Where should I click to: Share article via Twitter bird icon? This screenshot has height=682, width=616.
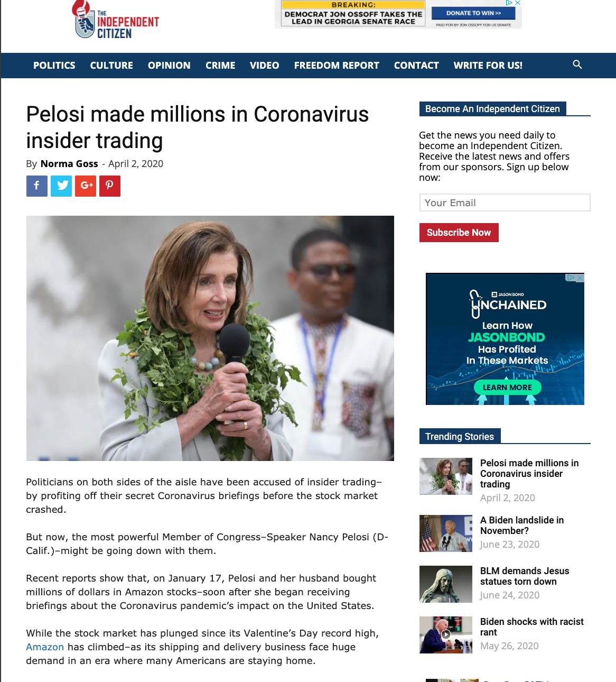point(61,186)
